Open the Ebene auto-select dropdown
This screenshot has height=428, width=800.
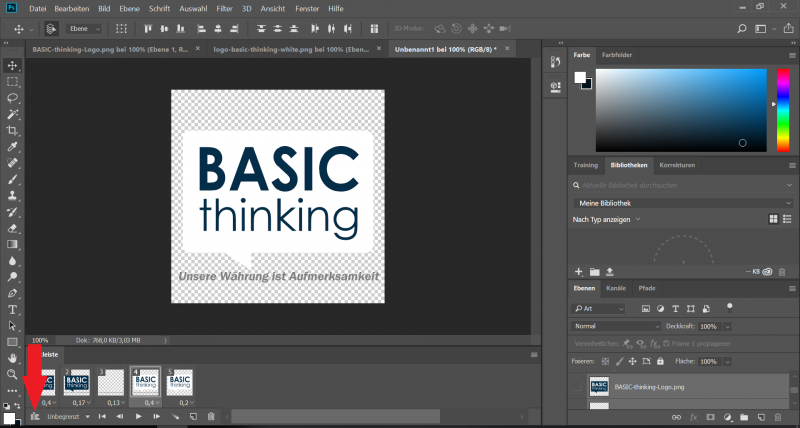(x=83, y=29)
